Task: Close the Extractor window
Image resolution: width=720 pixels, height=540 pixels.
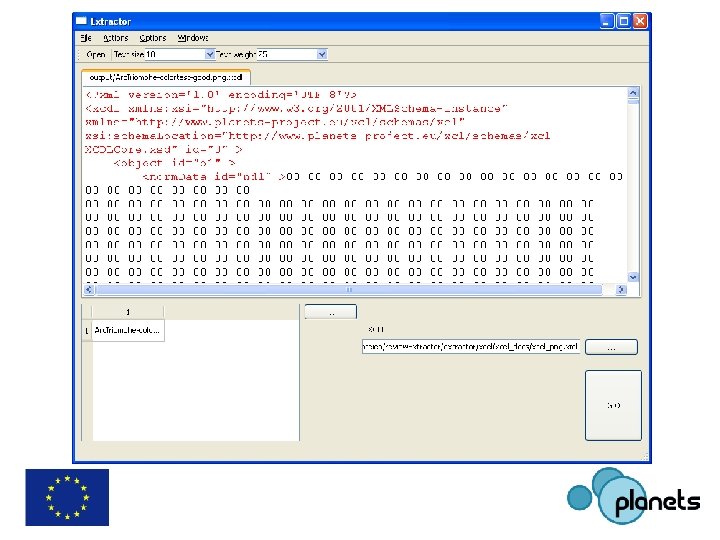Action: 640,21
